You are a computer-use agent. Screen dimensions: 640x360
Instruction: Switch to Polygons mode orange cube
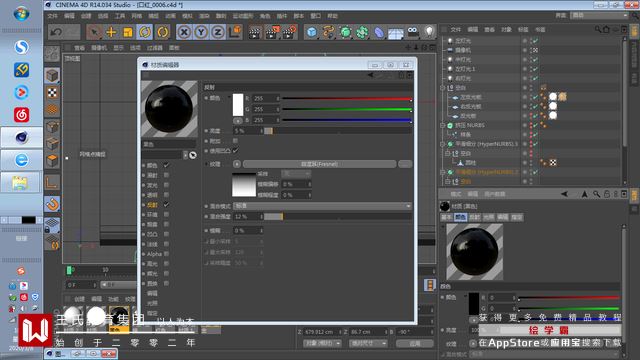tap(52, 160)
